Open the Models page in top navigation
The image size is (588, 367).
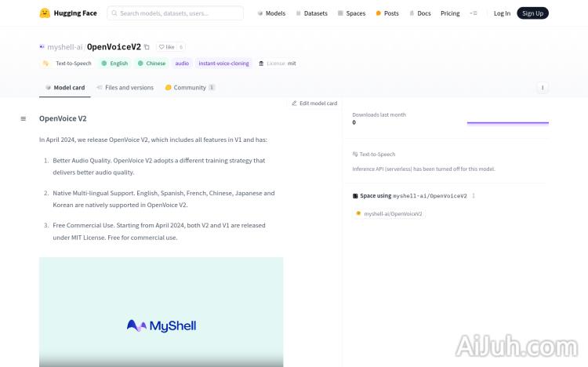coord(271,13)
